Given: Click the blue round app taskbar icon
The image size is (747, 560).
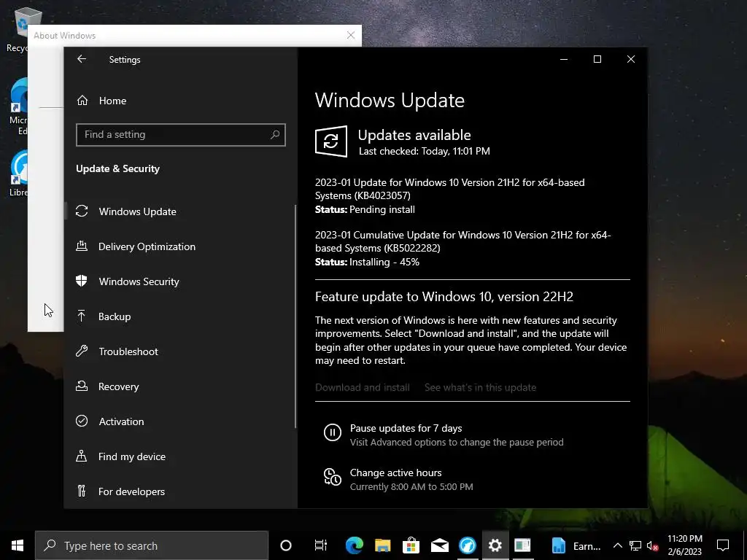Looking at the screenshot, I should 468,545.
